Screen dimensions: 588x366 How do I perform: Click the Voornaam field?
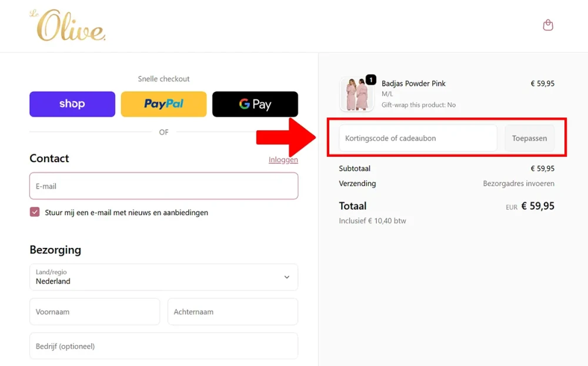[x=95, y=312]
